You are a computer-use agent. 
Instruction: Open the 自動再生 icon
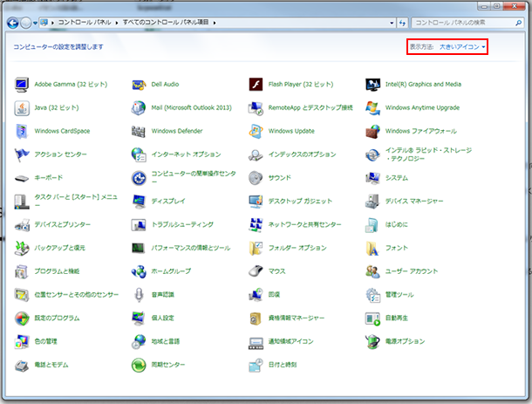pos(373,318)
